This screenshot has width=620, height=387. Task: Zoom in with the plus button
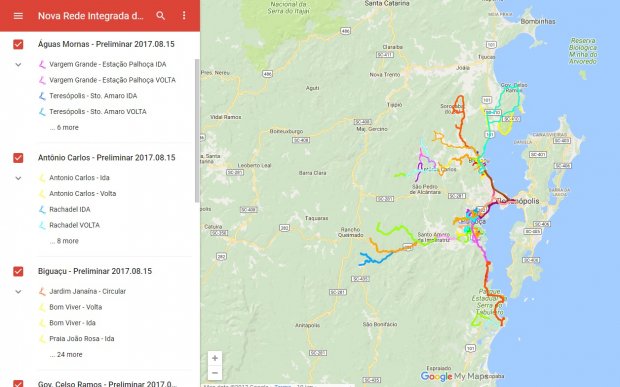click(x=215, y=358)
